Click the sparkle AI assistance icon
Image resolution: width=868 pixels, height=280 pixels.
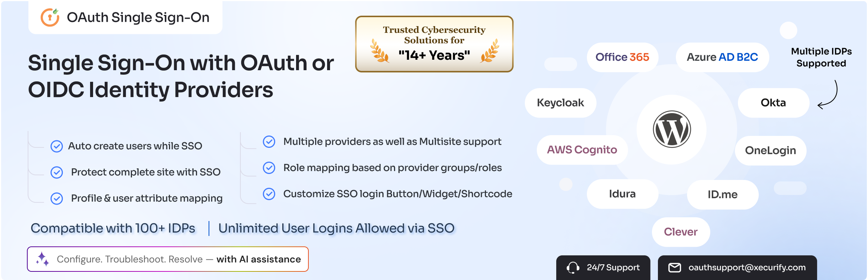coord(43,259)
